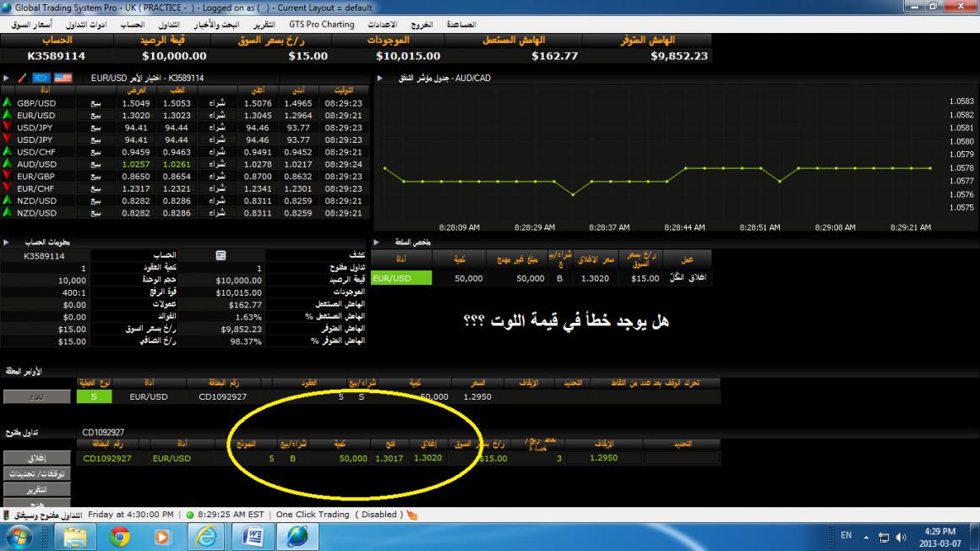Image resolution: width=980 pixels, height=551 pixels.
Task: Open Internet Explorer from the taskbar
Action: (206, 537)
